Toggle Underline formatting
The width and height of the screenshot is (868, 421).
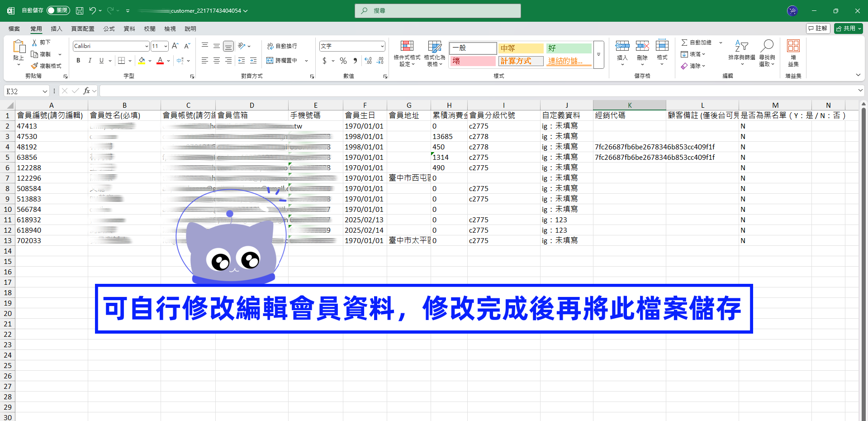101,60
